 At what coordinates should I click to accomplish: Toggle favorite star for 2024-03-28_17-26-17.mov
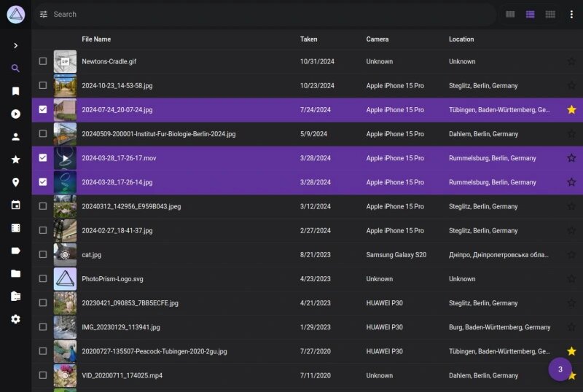click(x=571, y=158)
